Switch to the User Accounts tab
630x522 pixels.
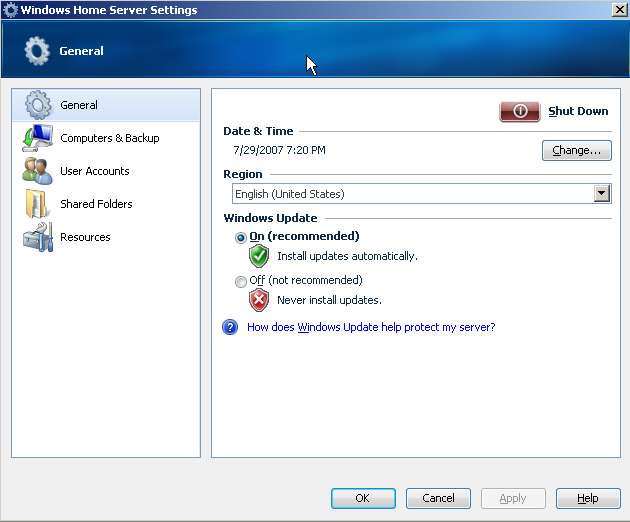pos(94,171)
